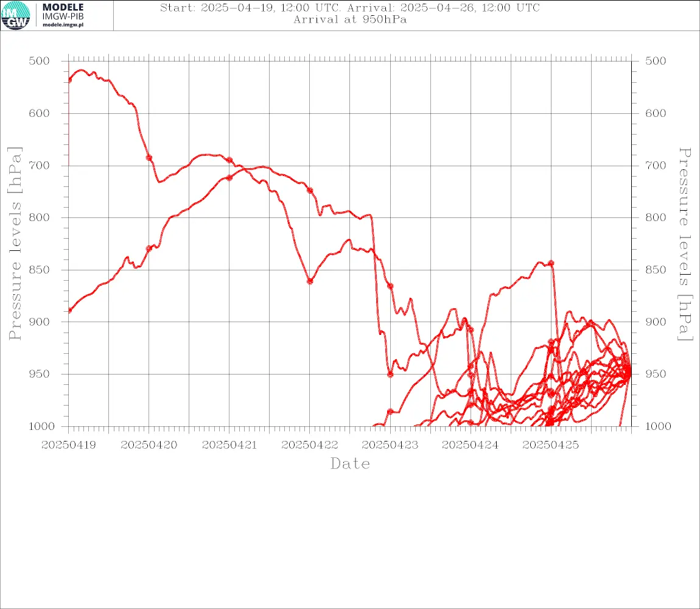Click the 20250420 date label
This screenshot has height=609, width=700.
pos(149,445)
